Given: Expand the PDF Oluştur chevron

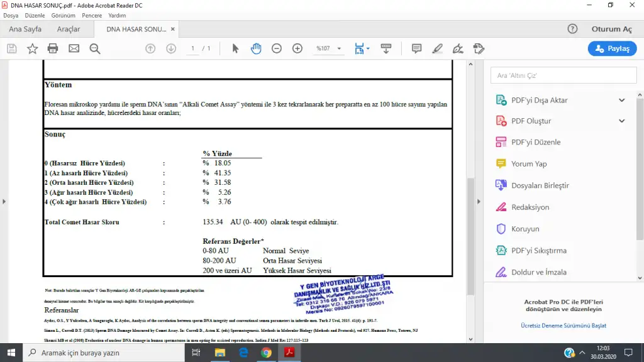Looking at the screenshot, I should pyautogui.click(x=622, y=121).
